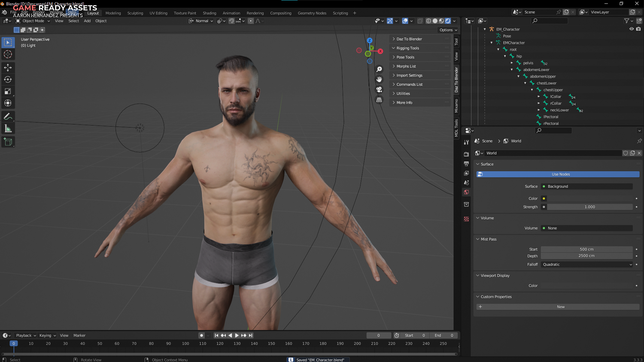Open the Add menu in viewport header
Viewport: 644px width, 362px height.
point(87,21)
